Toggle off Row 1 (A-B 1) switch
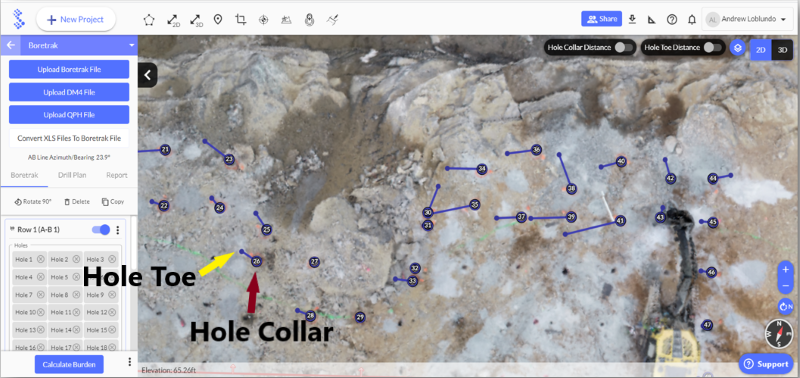 pos(101,230)
